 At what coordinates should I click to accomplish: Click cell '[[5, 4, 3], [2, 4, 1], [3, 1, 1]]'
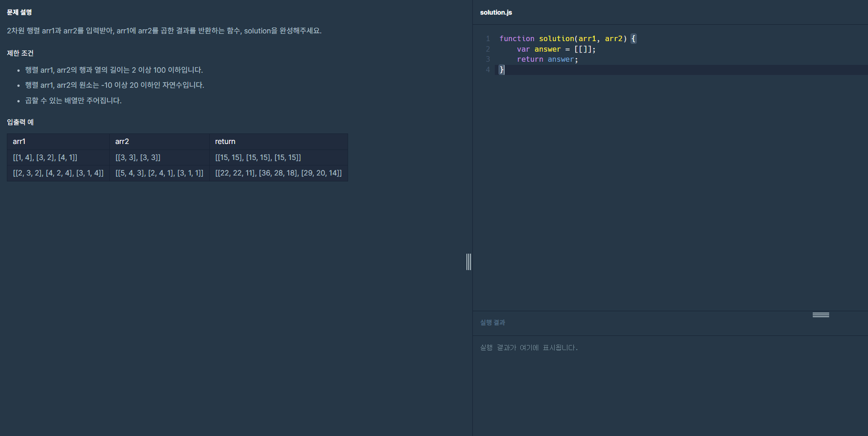[159, 173]
